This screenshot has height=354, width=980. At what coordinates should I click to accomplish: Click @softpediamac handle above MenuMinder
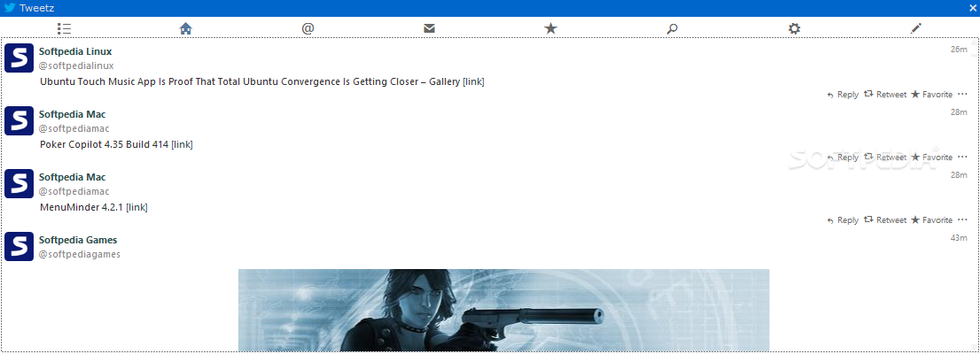74,191
